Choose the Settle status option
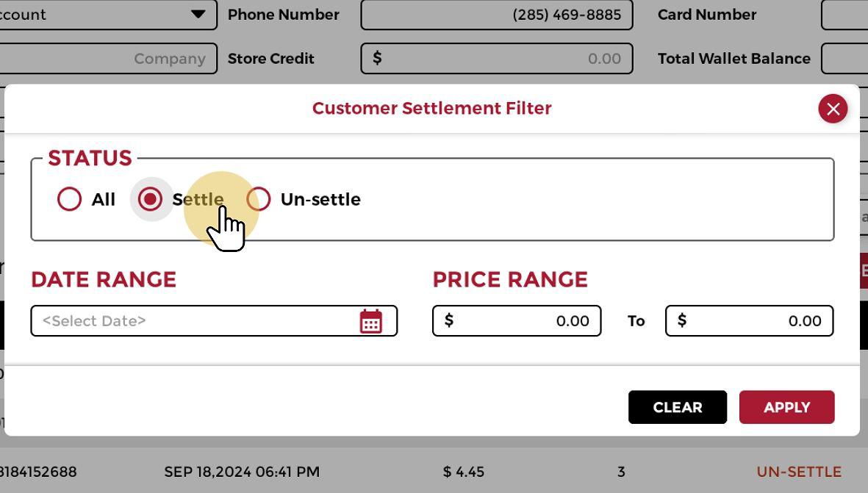This screenshot has height=493, width=868. pyautogui.click(x=151, y=199)
